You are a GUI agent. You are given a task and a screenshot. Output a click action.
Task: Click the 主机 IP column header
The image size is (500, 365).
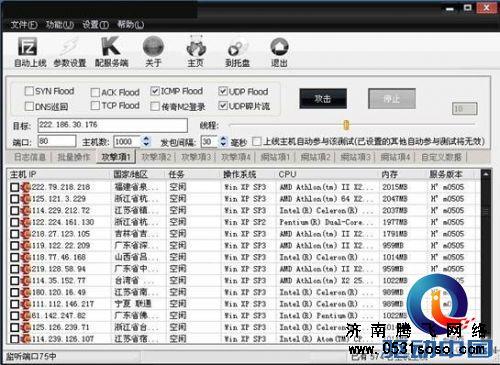[x=59, y=174]
